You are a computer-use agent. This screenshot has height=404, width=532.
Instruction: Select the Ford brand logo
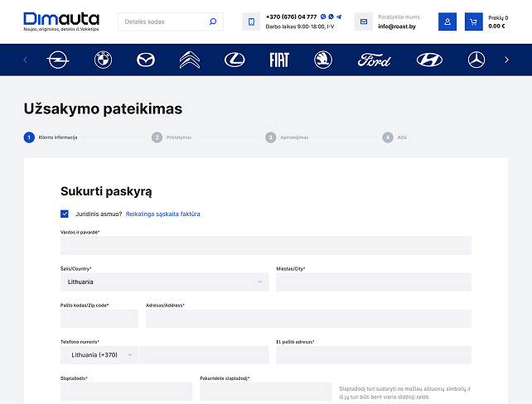point(374,60)
